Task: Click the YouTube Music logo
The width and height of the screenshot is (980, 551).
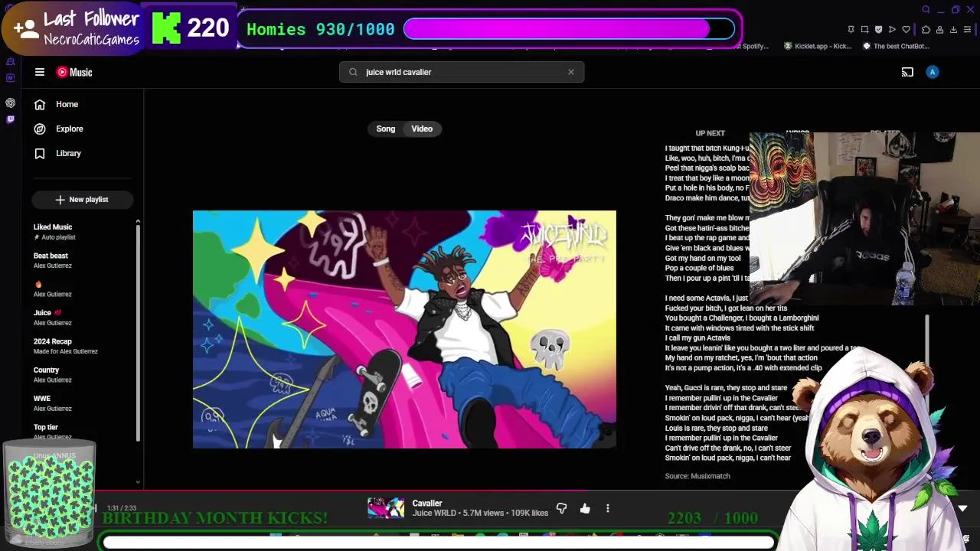Action: 74,72
